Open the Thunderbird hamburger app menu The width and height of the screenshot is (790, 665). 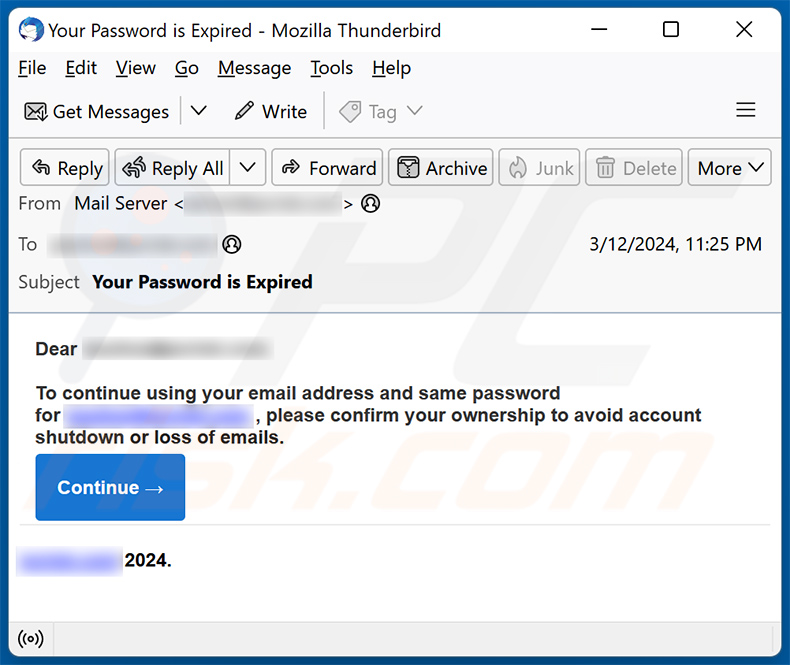(745, 110)
